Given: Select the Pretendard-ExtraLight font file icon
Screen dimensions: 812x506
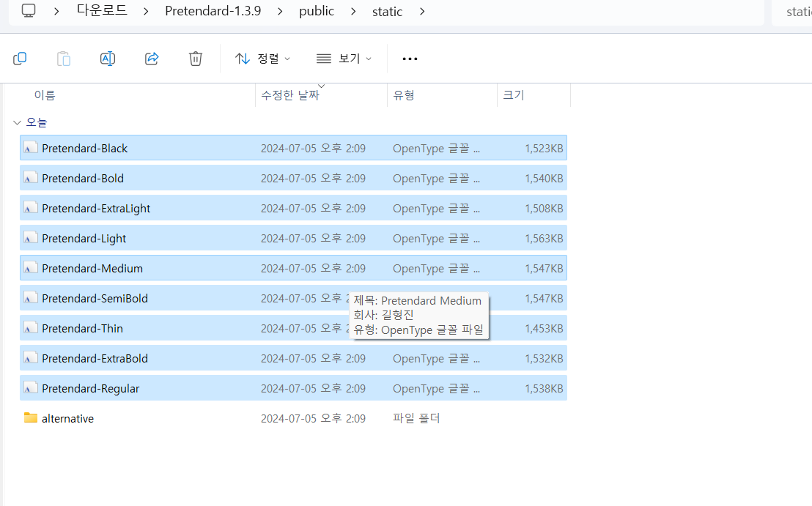Looking at the screenshot, I should [31, 208].
